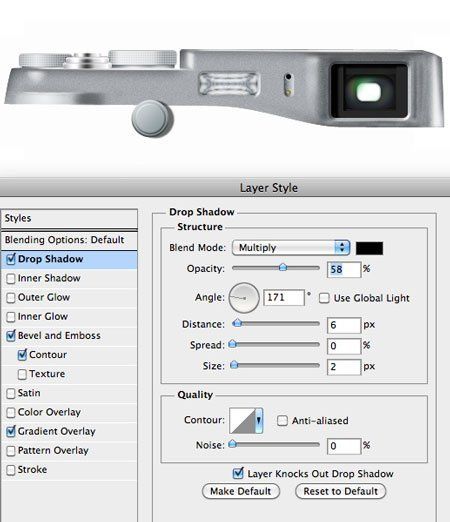
Task: Click the Angle value field showing 171
Action: pyautogui.click(x=284, y=297)
